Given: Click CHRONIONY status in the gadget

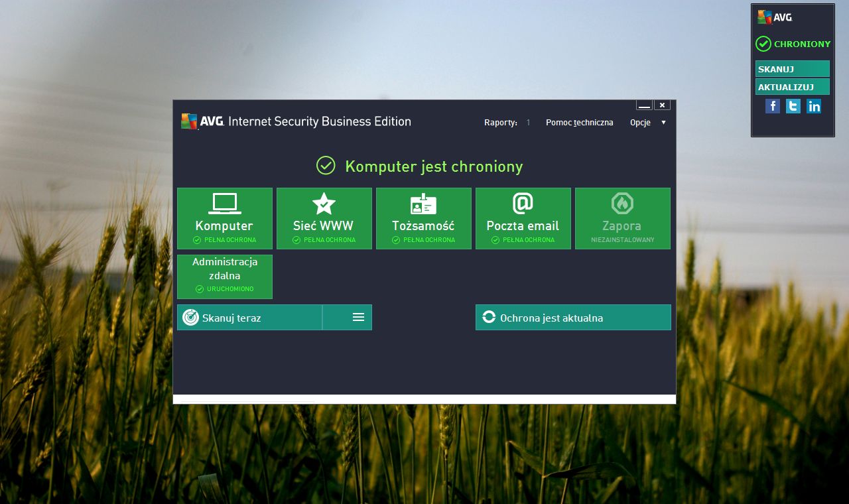Looking at the screenshot, I should pos(793,44).
